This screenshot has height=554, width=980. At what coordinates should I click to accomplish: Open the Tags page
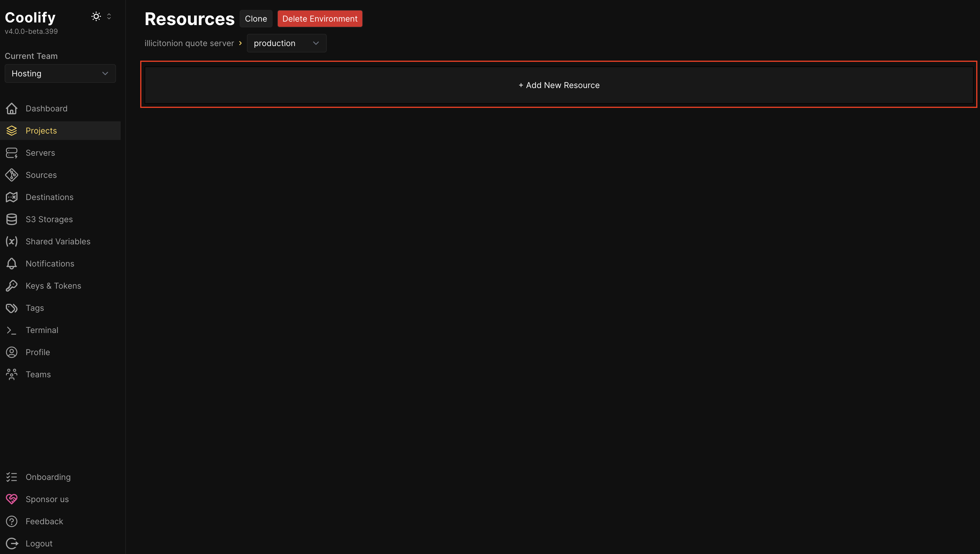point(35,308)
